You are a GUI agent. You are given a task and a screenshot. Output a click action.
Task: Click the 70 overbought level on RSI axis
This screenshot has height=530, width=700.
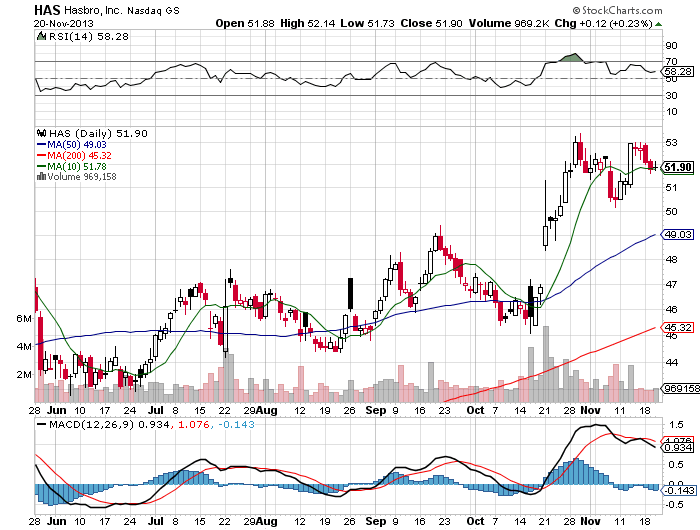671,62
